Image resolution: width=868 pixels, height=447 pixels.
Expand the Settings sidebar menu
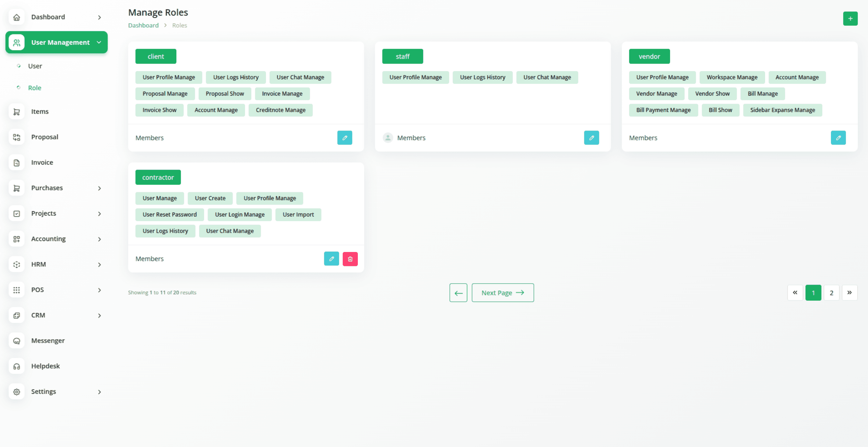(x=99, y=392)
